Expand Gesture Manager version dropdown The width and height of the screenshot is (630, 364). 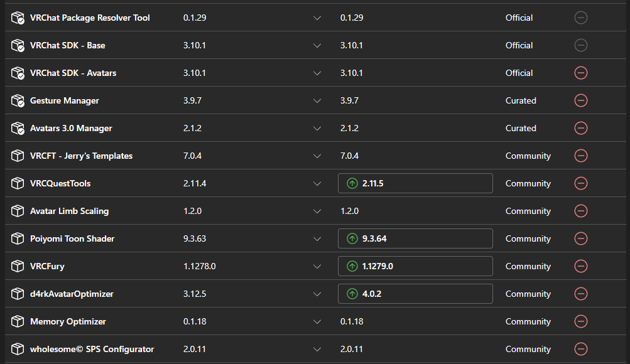(x=317, y=100)
